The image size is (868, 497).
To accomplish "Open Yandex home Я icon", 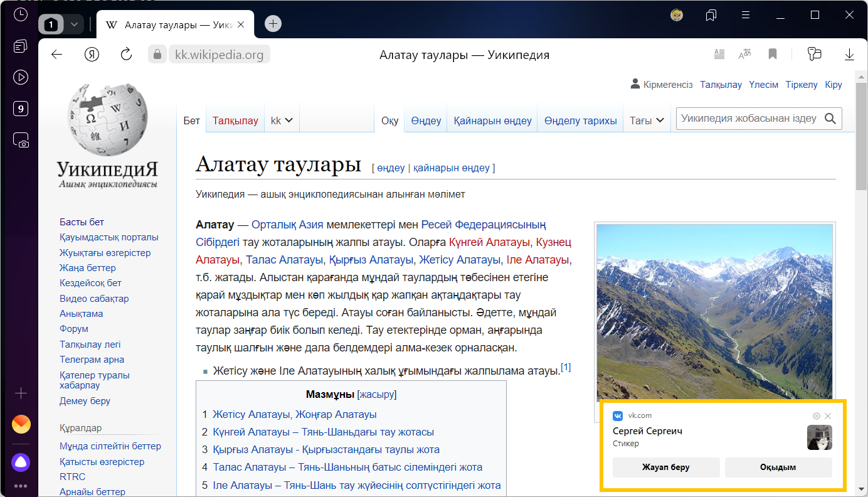I will coord(92,55).
